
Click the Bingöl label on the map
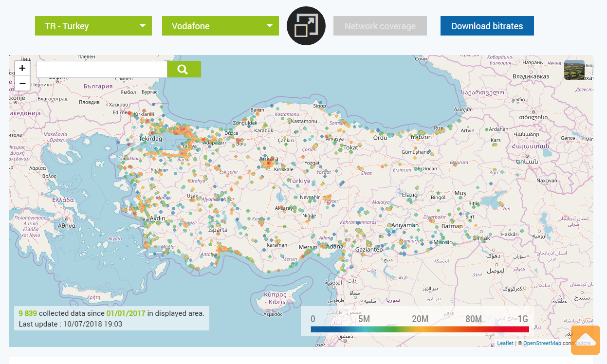[x=438, y=198]
